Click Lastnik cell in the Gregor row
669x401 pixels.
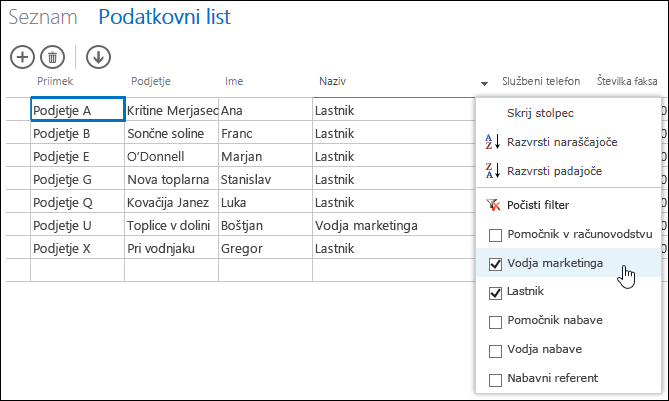[394, 247]
